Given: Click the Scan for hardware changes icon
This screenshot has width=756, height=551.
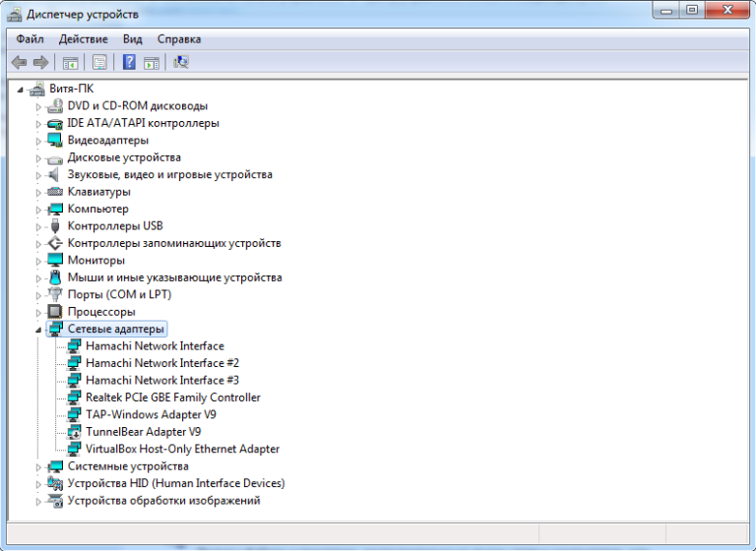Looking at the screenshot, I should pos(181,62).
